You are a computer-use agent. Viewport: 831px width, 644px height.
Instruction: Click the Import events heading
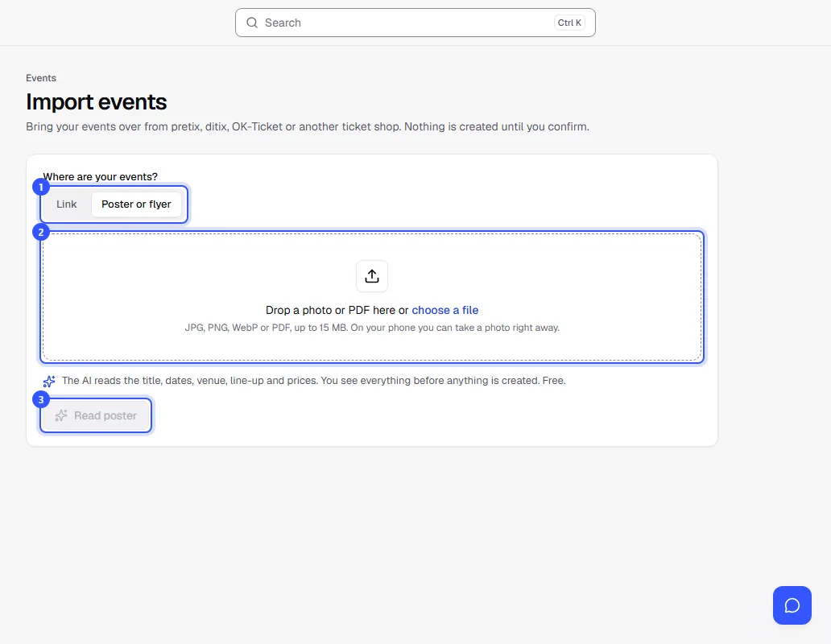[x=97, y=101]
